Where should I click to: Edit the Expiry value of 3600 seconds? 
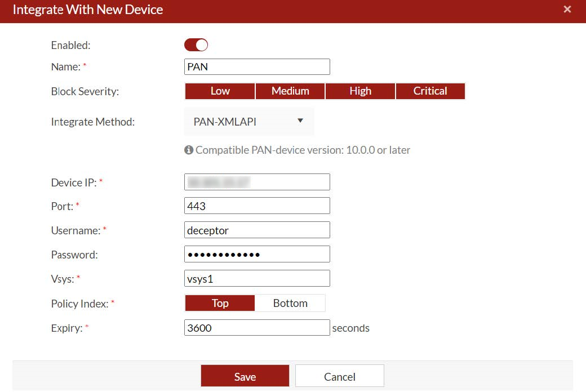click(x=257, y=327)
